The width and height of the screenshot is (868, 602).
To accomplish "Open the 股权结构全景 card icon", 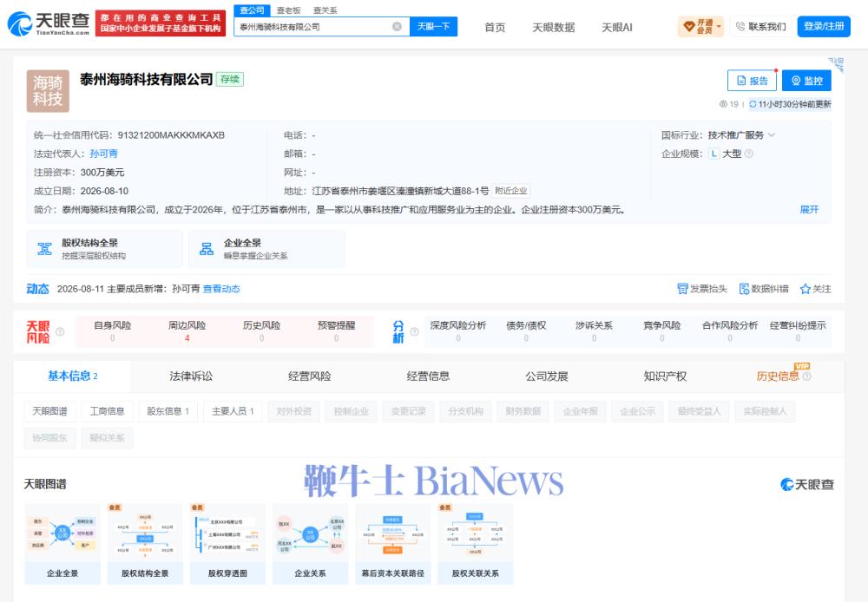I will click(x=45, y=249).
